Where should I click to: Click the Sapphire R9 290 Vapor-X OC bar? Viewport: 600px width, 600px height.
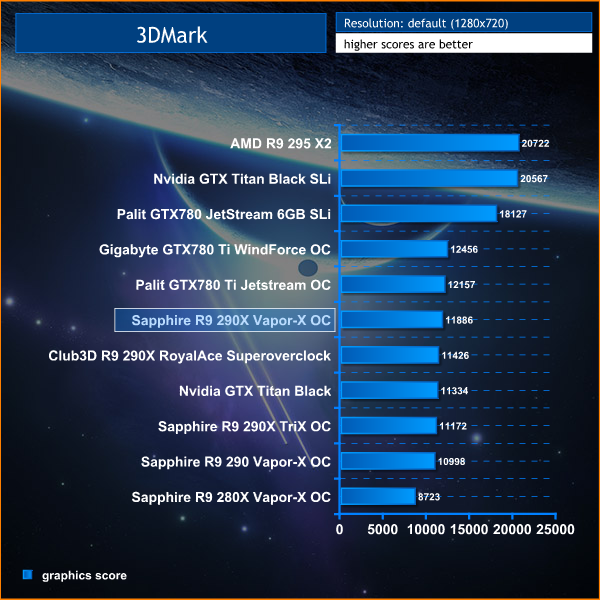tap(388, 461)
